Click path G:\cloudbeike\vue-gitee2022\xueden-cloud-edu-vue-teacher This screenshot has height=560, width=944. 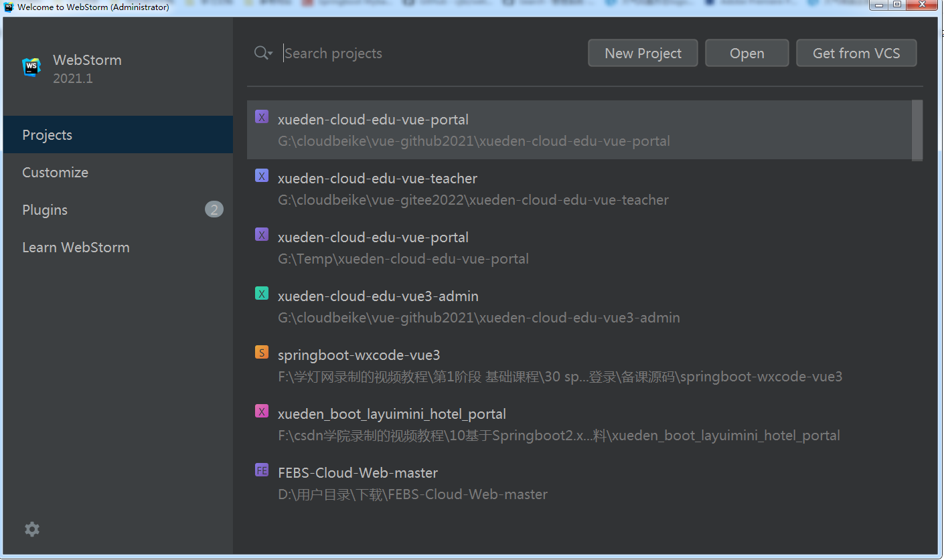(x=473, y=200)
